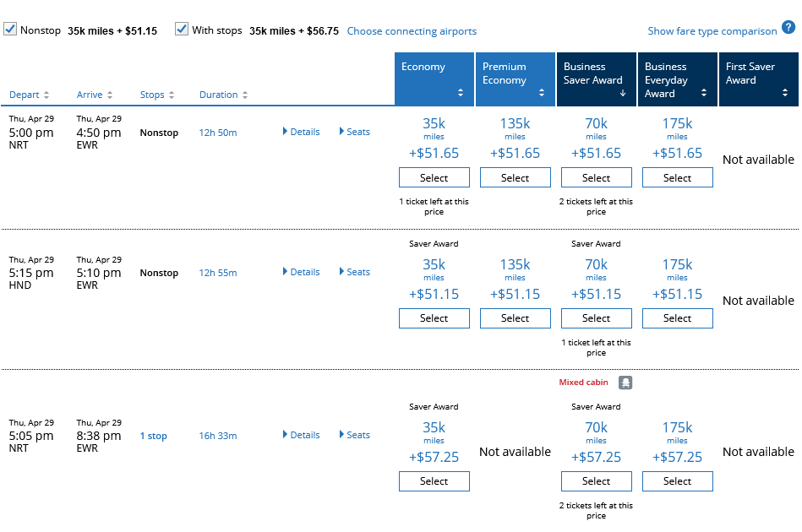Select the Business Everyday Award tab header
Image resolution: width=802 pixels, height=532 pixels.
tap(678, 79)
